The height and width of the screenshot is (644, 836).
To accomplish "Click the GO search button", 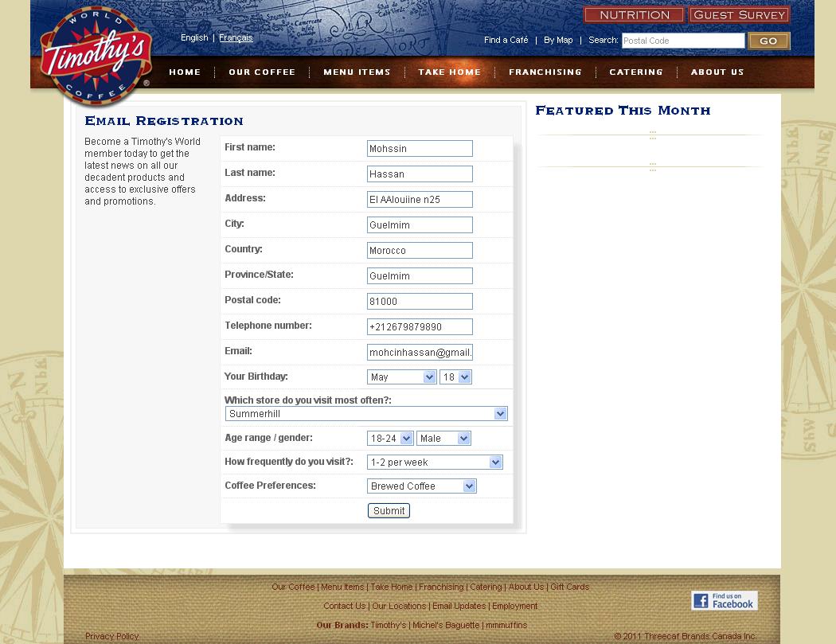I will [x=768, y=41].
